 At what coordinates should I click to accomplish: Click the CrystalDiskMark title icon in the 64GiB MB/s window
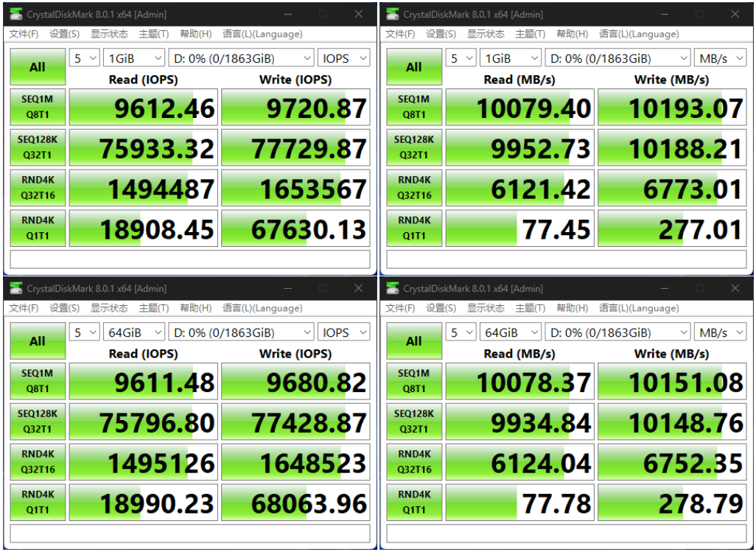(x=393, y=288)
